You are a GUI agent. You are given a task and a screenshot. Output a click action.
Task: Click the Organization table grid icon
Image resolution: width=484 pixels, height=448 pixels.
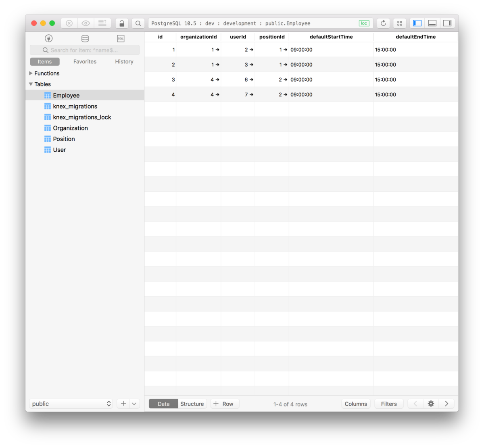click(x=48, y=128)
